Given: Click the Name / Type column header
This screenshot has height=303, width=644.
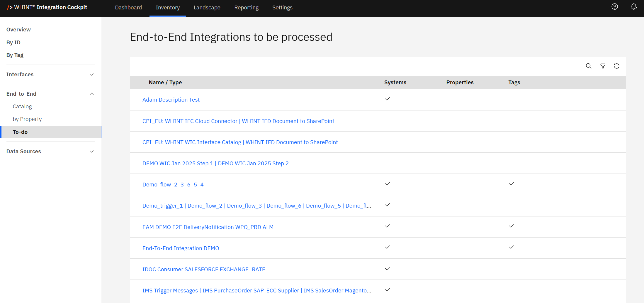Looking at the screenshot, I should [165, 83].
